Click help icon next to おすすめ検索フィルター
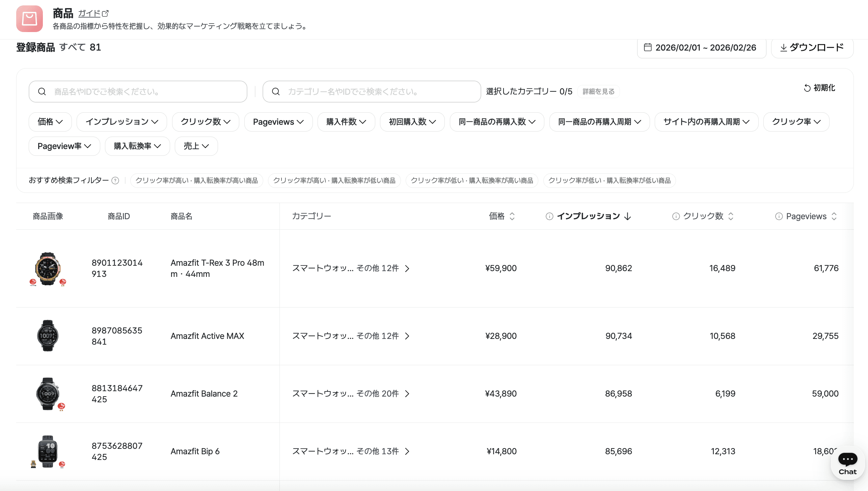This screenshot has width=868, height=491. 115,181
